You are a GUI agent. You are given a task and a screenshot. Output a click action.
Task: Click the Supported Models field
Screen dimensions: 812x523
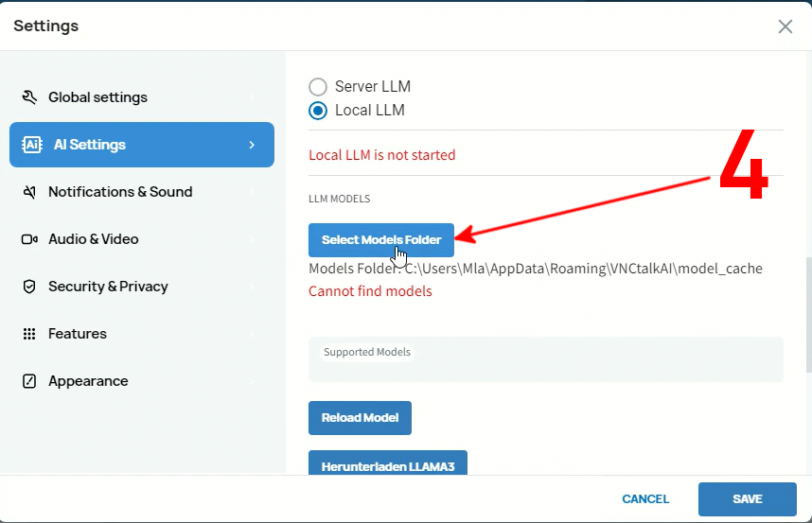546,365
